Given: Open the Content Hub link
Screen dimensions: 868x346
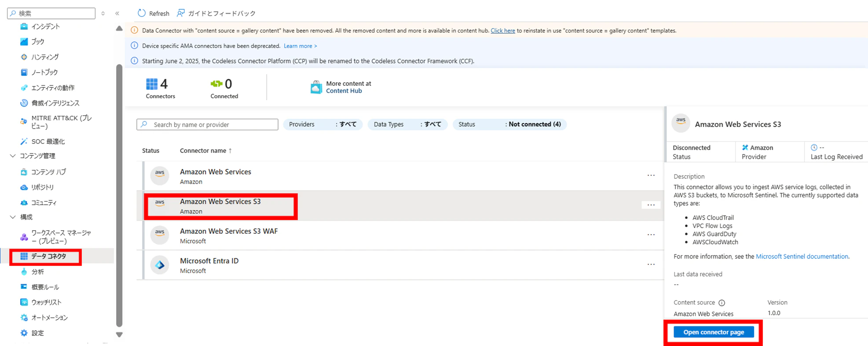Looking at the screenshot, I should pos(344,91).
